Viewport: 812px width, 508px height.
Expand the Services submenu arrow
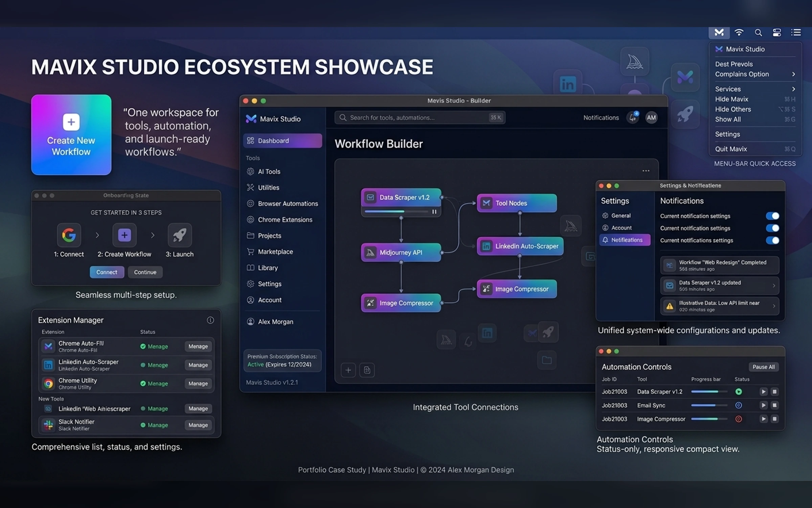pos(793,89)
